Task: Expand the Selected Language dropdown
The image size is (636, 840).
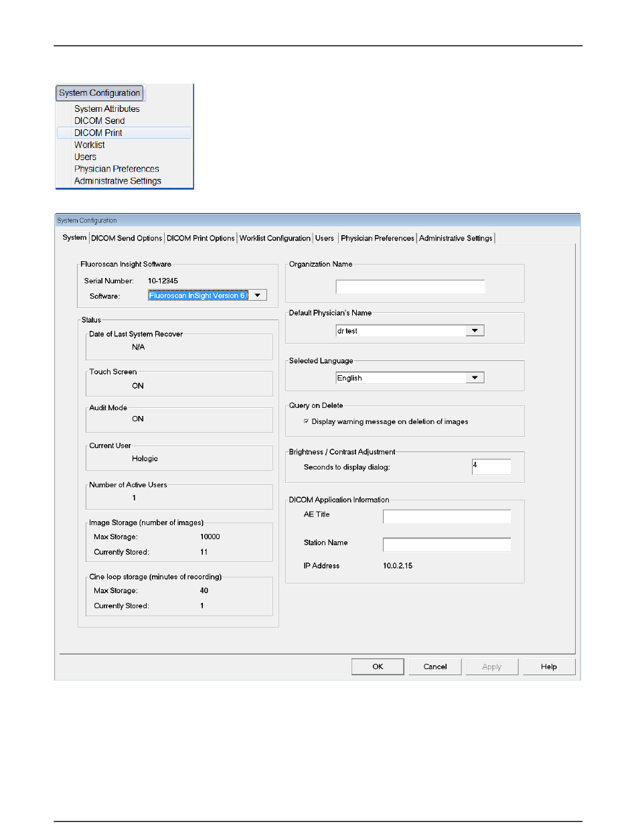Action: click(x=475, y=378)
